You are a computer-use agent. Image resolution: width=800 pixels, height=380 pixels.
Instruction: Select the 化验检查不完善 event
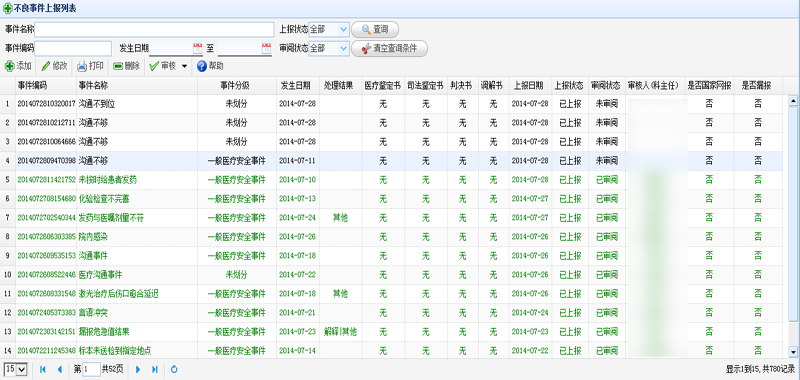tap(104, 198)
